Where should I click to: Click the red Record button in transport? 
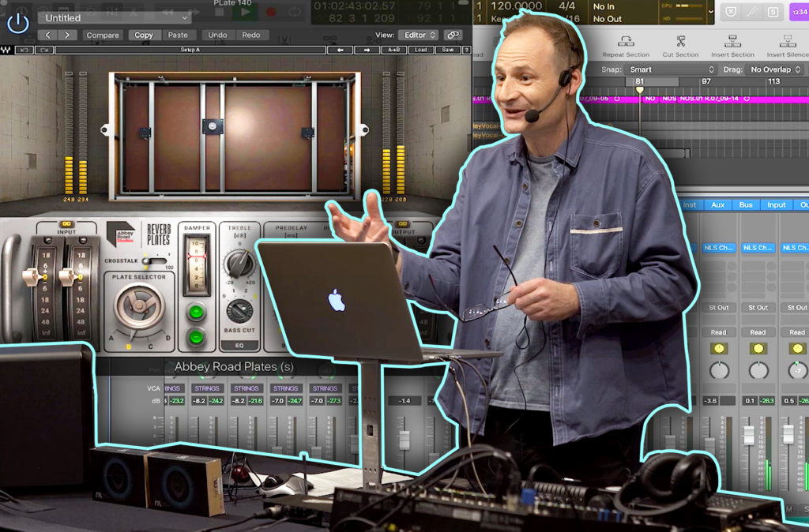click(270, 11)
